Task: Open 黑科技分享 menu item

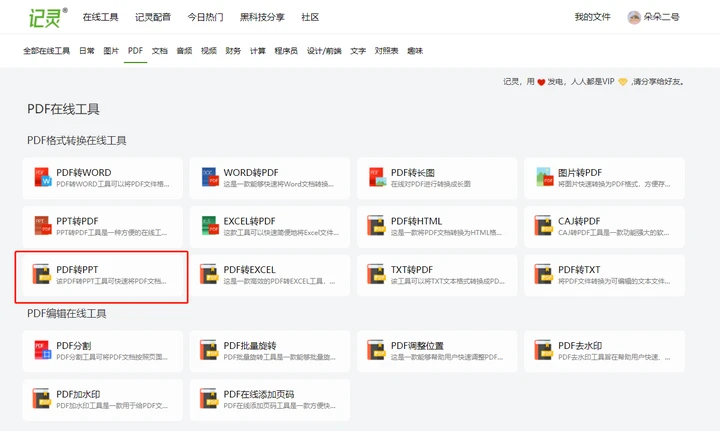Action: pos(262,17)
